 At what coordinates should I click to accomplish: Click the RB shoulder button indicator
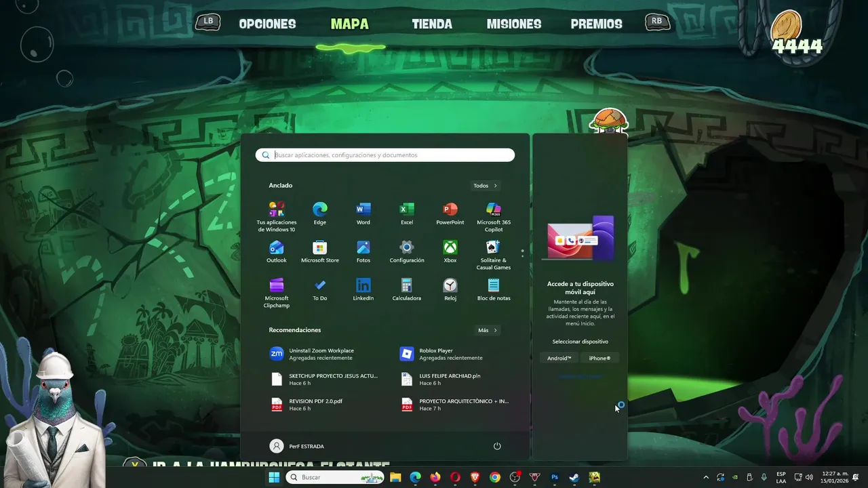click(x=656, y=22)
